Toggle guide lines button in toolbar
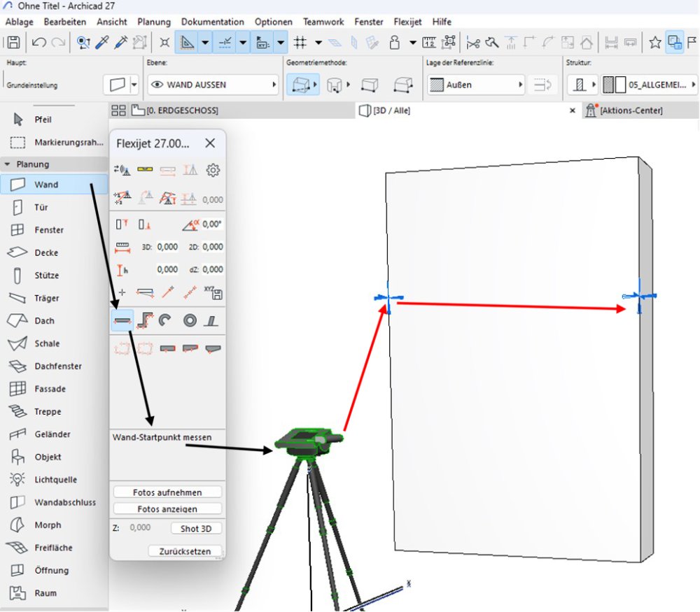Image resolution: width=700 pixels, height=612 pixels. tap(187, 43)
